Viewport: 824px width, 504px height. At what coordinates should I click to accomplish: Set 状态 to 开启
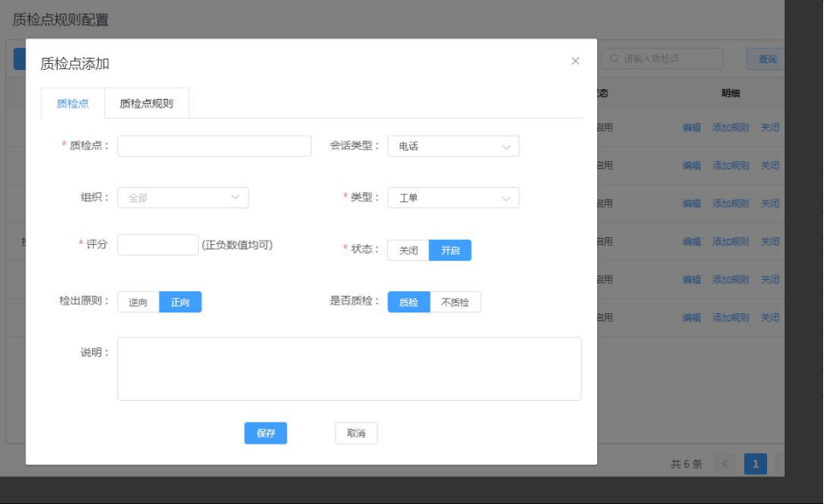[450, 250]
